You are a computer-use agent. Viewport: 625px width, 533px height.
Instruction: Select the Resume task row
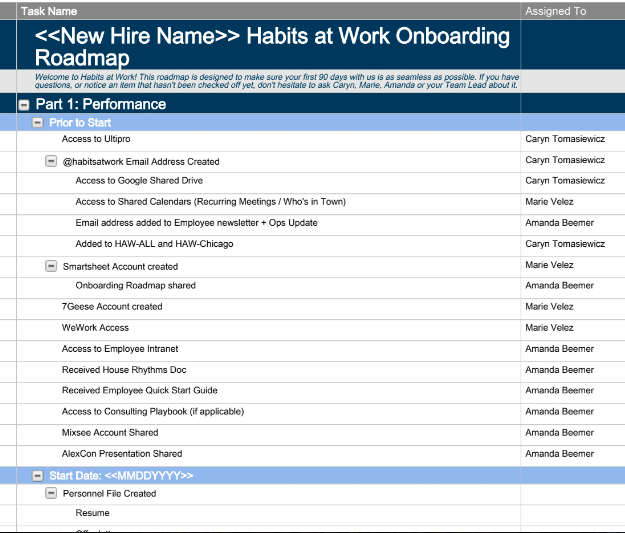[x=92, y=513]
